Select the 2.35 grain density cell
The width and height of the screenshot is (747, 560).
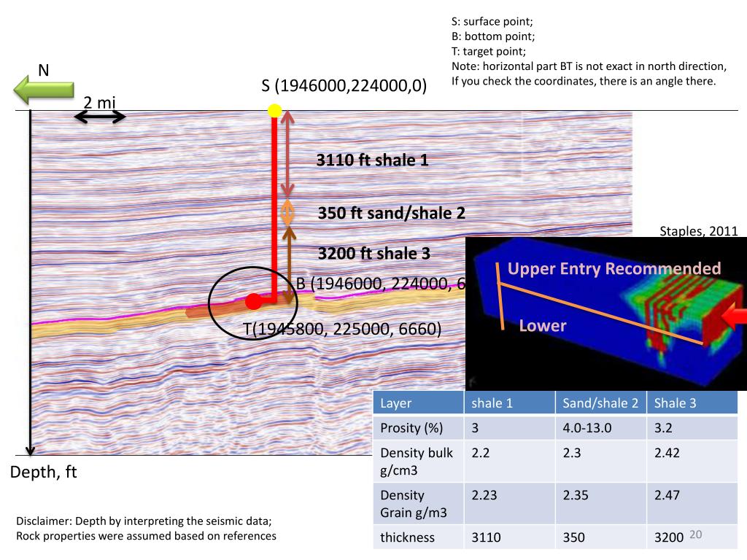[601, 503]
